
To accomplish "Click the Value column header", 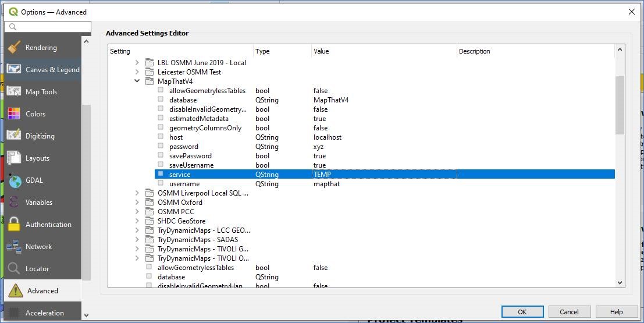I will point(384,51).
